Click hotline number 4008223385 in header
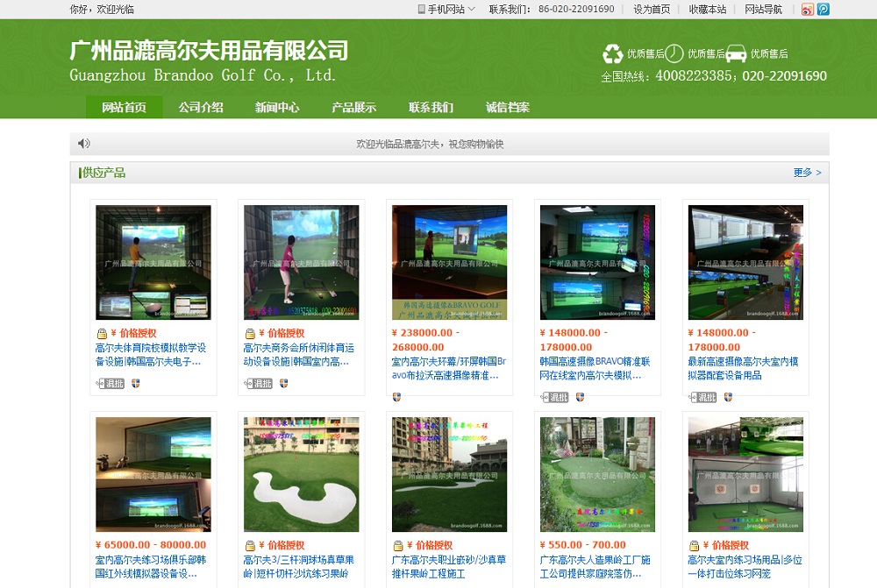Image resolution: width=877 pixels, height=588 pixels. click(x=693, y=76)
